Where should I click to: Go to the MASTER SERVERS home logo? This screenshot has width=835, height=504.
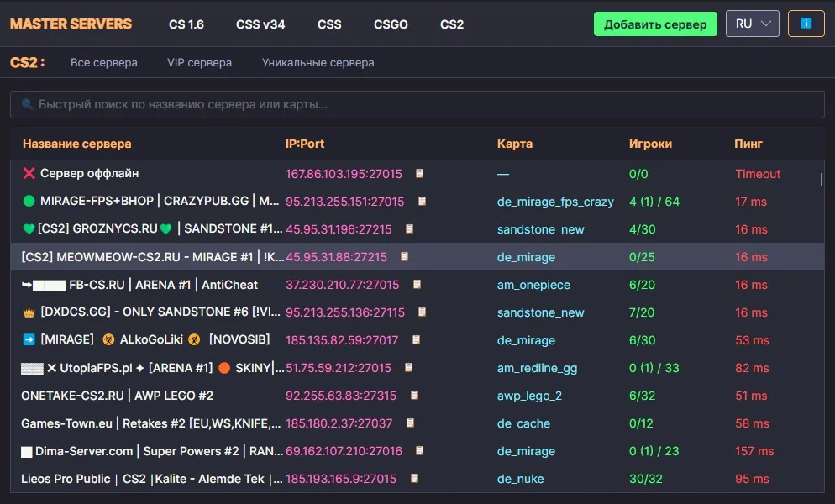(x=71, y=24)
